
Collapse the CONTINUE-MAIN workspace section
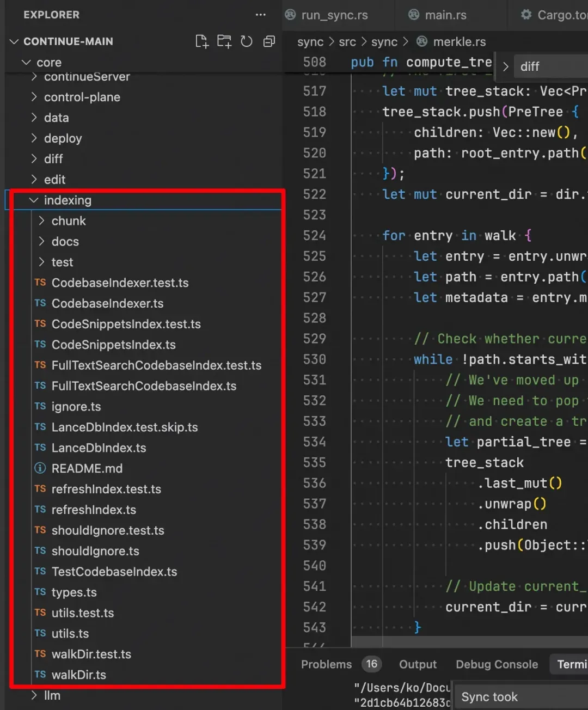(x=14, y=41)
